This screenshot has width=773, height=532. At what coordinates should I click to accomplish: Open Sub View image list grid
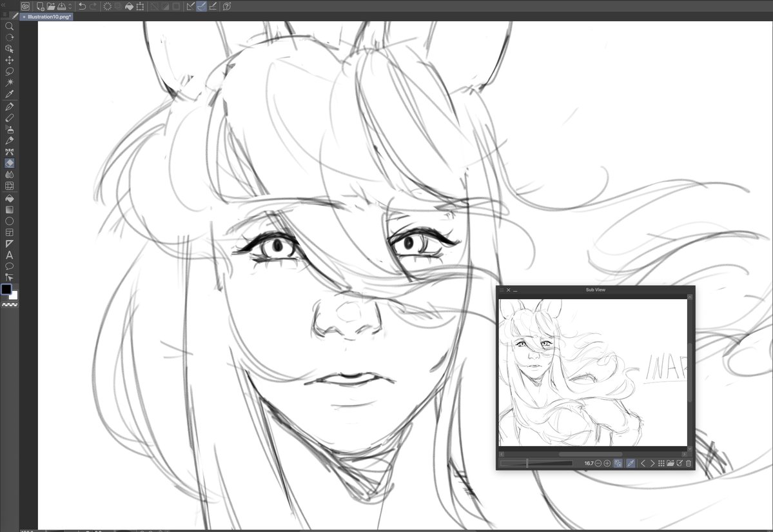click(x=661, y=464)
